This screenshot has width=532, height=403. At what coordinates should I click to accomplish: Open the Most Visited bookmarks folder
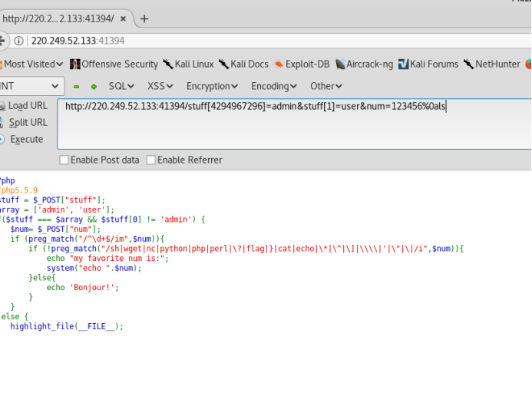[31, 64]
